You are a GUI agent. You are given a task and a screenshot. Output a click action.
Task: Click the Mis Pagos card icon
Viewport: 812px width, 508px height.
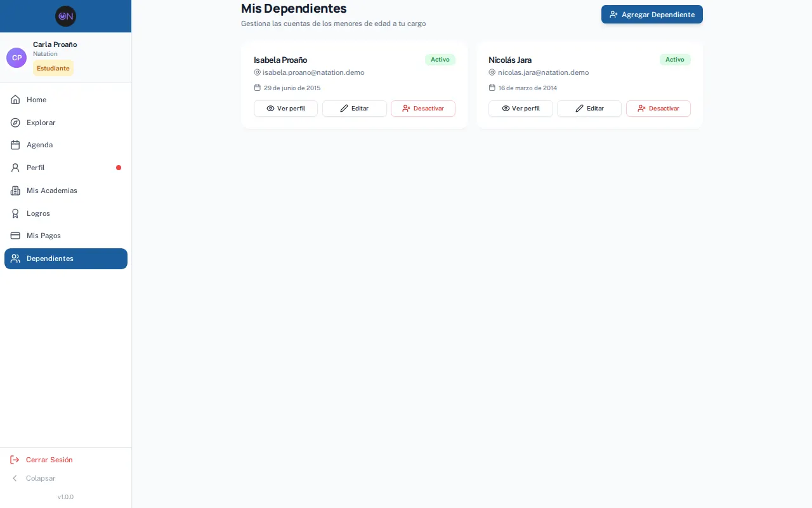15,236
